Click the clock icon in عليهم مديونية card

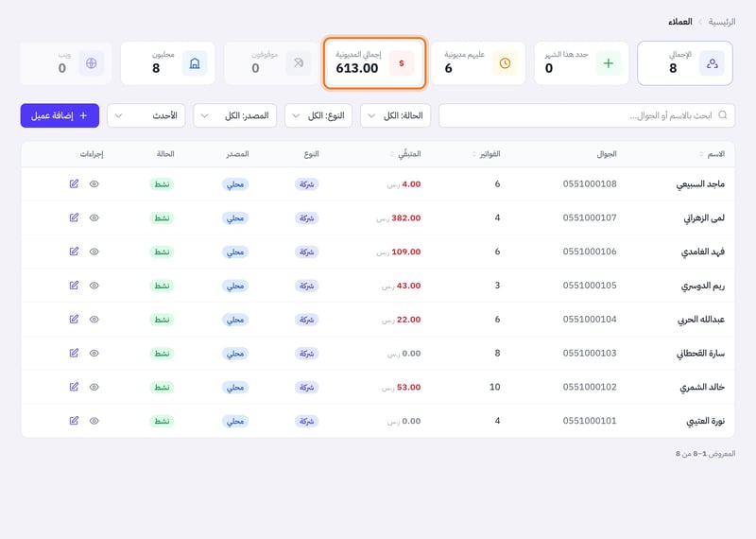pos(505,63)
